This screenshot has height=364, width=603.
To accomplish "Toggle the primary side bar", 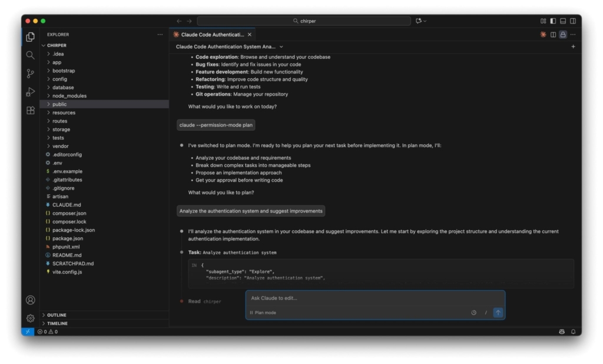I will 553,21.
